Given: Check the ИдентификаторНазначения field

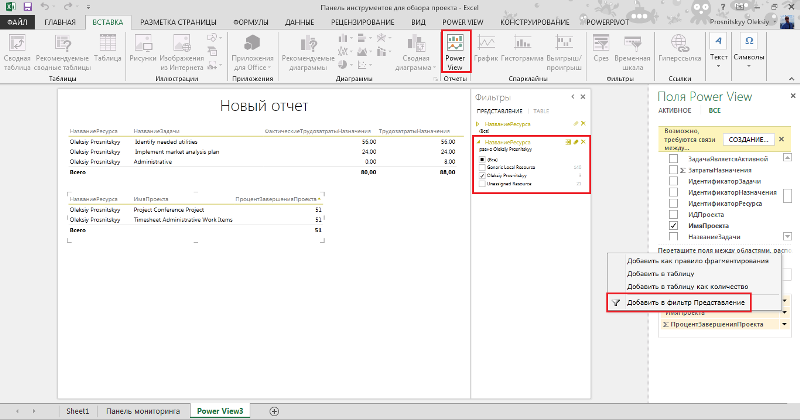Looking at the screenshot, I should pyautogui.click(x=673, y=192).
